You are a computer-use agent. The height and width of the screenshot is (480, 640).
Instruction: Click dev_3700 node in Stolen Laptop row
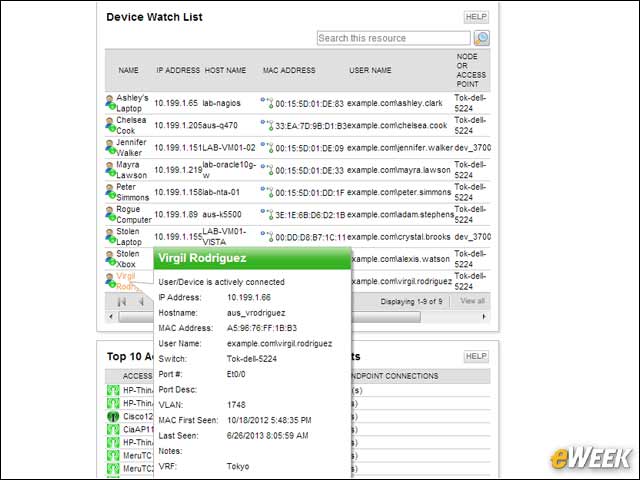[473, 236]
